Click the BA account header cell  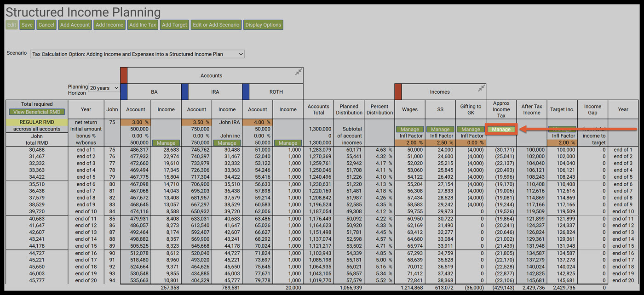coord(154,91)
